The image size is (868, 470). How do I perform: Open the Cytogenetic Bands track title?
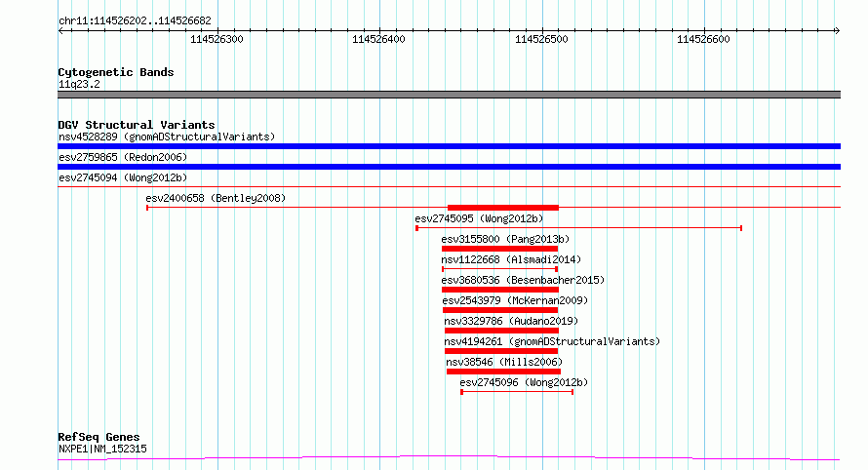116,72
